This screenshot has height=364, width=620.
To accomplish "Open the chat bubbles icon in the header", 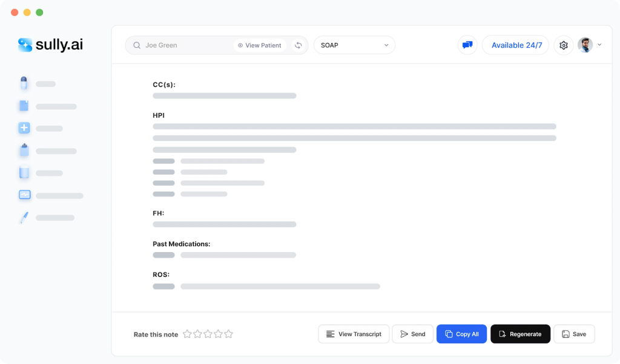I will coord(467,45).
